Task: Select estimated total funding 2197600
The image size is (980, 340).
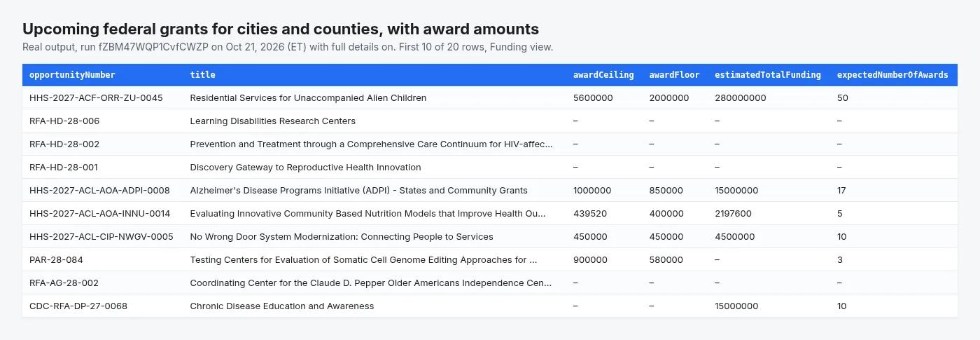Action: (734, 214)
